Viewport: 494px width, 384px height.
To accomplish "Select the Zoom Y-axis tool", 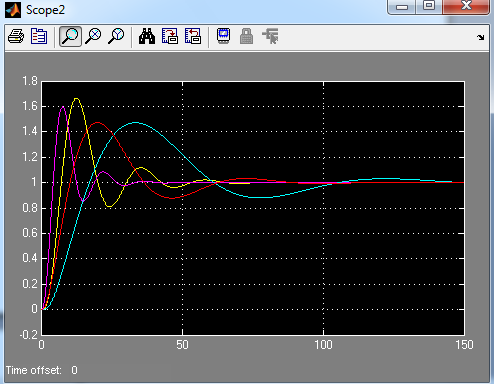I will [116, 36].
